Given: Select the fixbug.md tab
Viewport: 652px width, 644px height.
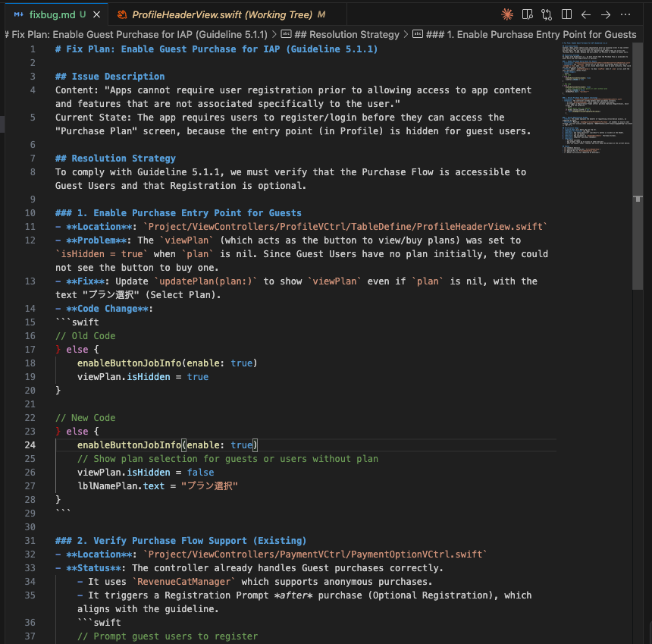Looking at the screenshot, I should [52, 14].
